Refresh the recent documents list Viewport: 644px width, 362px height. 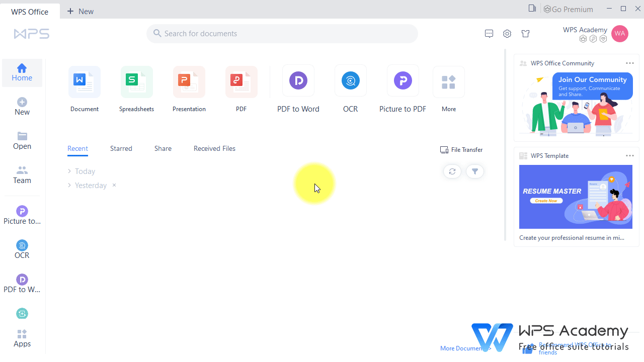(x=452, y=171)
